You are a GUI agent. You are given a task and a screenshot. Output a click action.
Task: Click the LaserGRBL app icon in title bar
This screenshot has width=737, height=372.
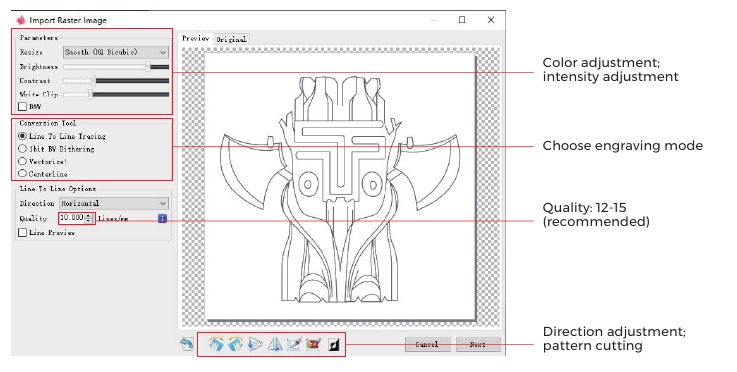[x=21, y=20]
